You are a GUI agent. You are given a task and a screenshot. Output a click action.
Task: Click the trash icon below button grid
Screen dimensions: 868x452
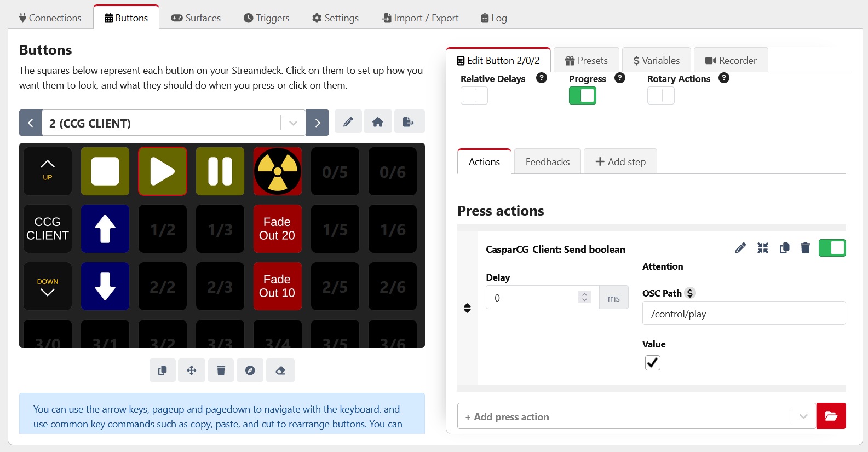221,370
